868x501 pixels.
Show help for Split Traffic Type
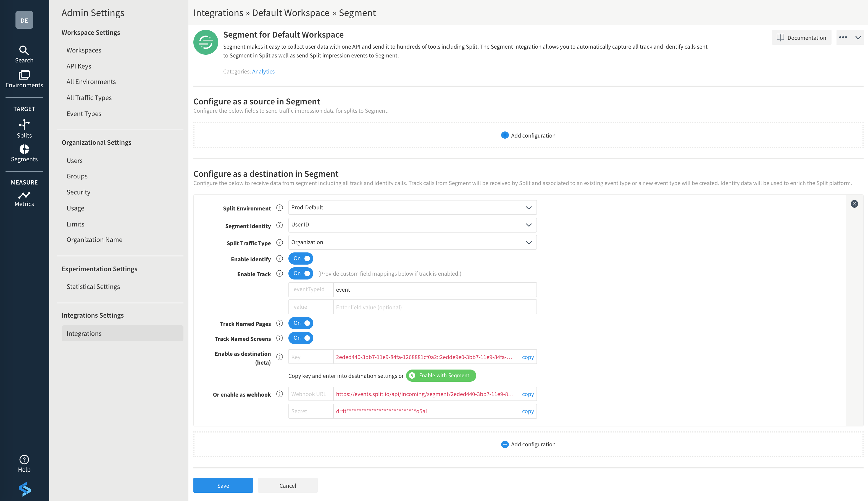tap(280, 242)
